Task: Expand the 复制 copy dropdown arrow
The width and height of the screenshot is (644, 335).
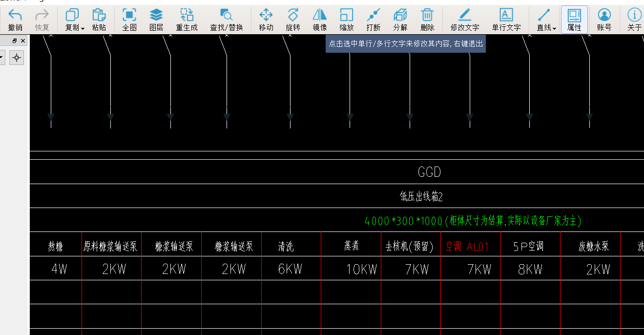Action: (x=83, y=28)
